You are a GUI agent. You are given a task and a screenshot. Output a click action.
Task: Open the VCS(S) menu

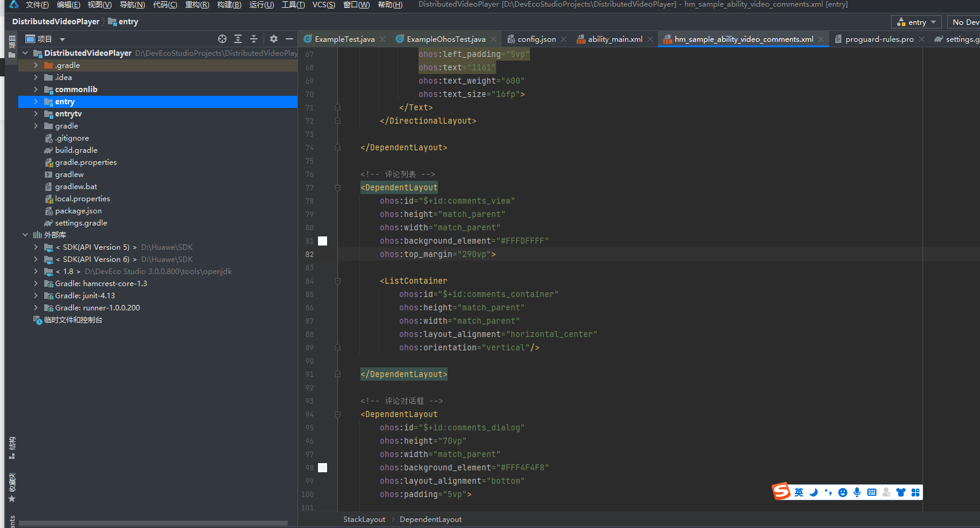(323, 4)
